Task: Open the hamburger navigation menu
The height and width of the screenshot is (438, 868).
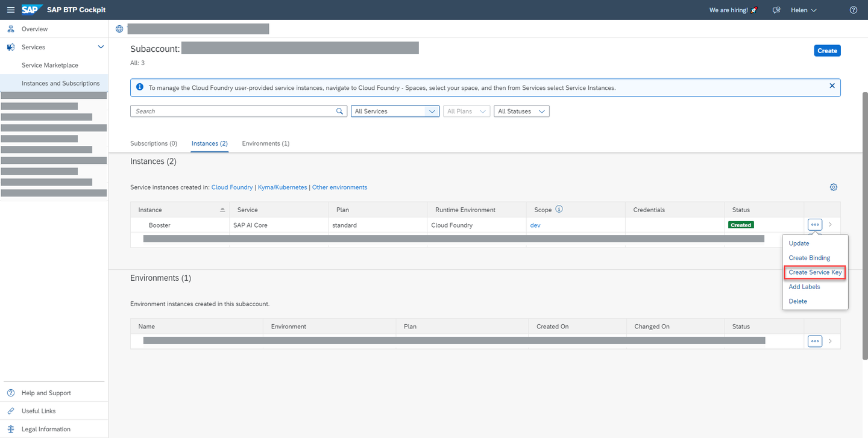Action: tap(11, 10)
